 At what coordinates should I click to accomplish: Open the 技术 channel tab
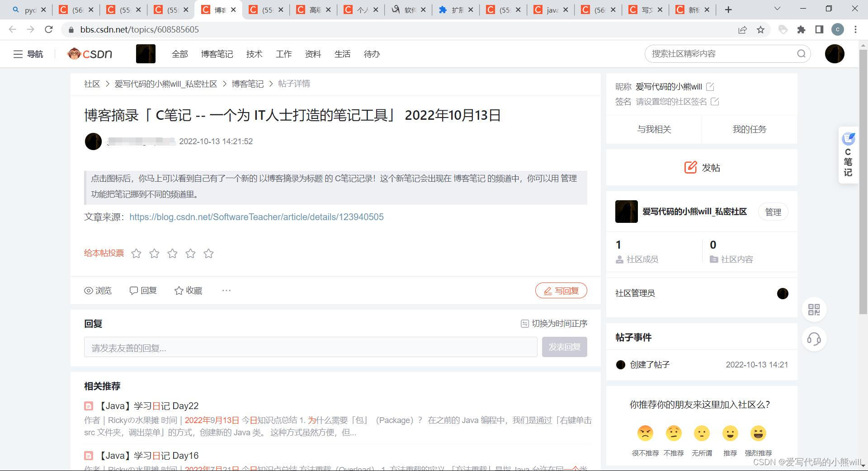tap(254, 54)
